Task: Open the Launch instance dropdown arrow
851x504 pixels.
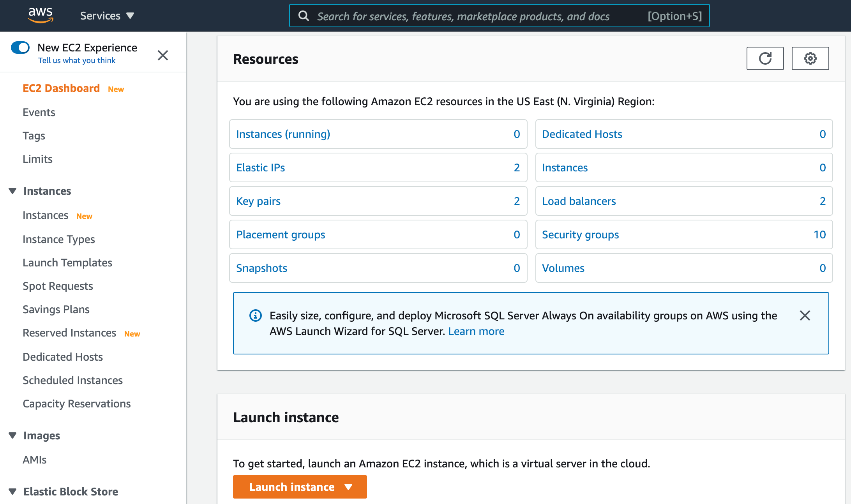Action: pos(349,487)
